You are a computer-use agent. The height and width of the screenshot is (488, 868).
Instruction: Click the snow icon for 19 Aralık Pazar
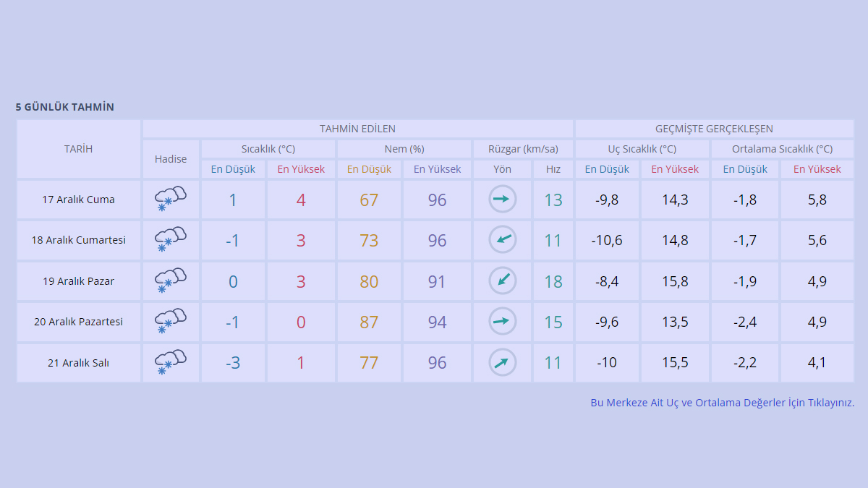[x=171, y=281]
